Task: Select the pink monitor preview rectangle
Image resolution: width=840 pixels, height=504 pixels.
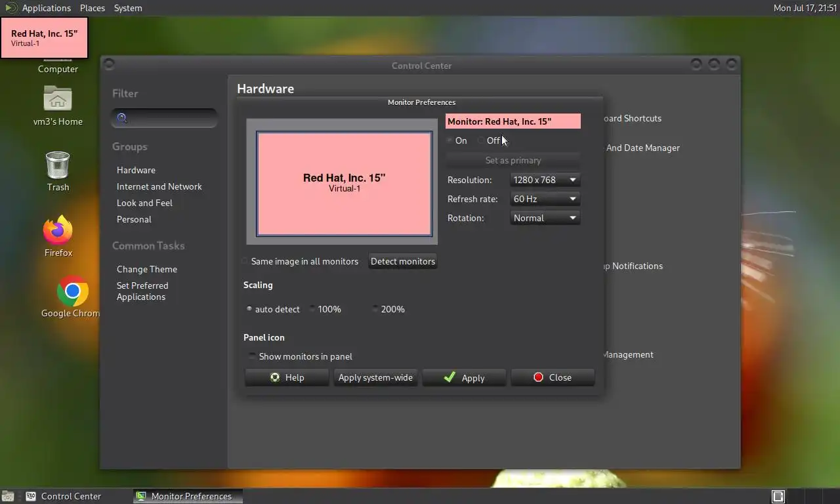Action: point(344,184)
